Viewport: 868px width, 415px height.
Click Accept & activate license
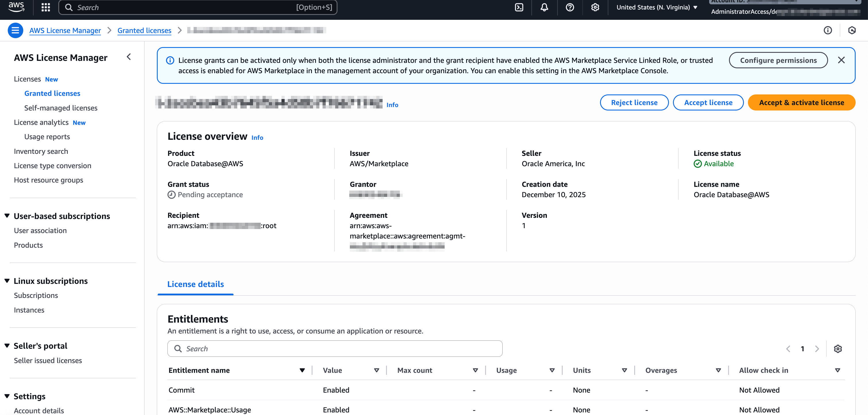pos(801,102)
